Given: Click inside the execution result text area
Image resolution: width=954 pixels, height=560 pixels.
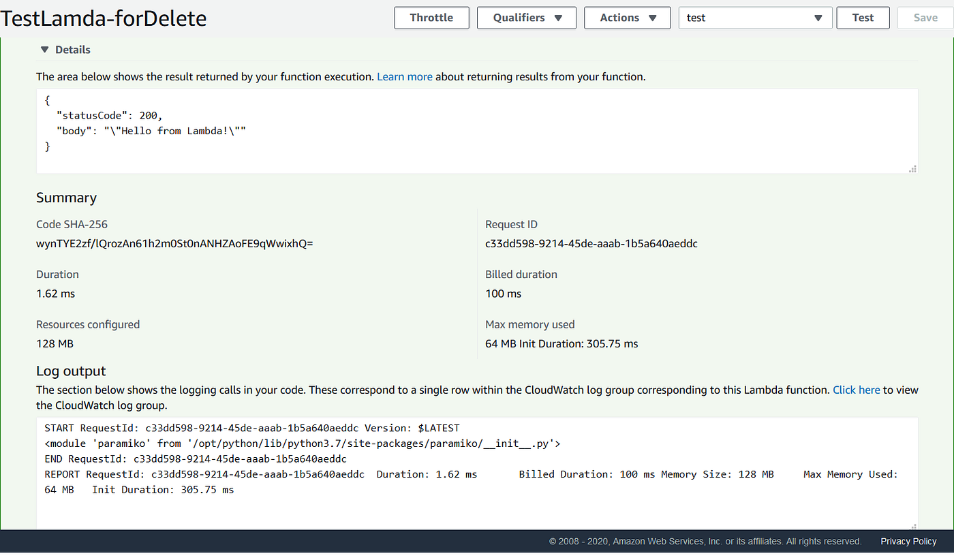Looking at the screenshot, I should (477, 131).
